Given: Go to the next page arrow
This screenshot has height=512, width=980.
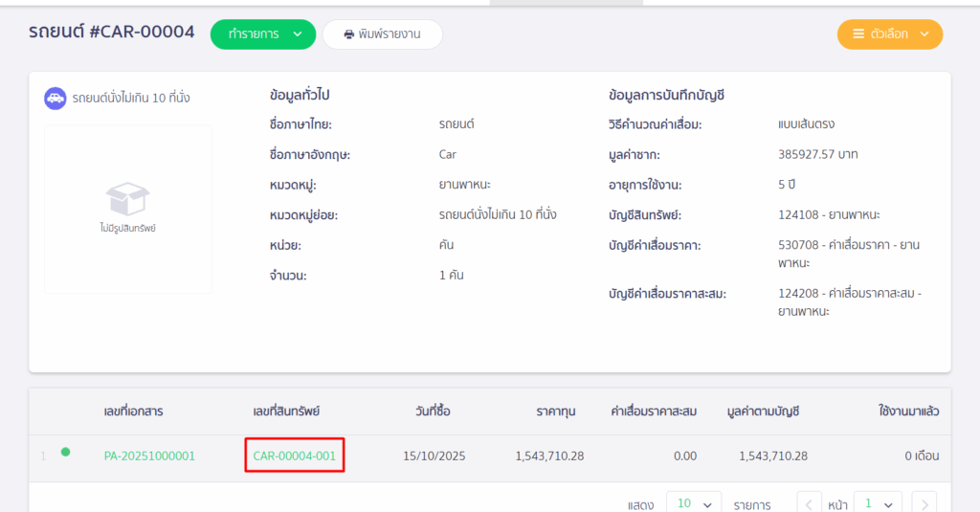Looking at the screenshot, I should click(924, 503).
